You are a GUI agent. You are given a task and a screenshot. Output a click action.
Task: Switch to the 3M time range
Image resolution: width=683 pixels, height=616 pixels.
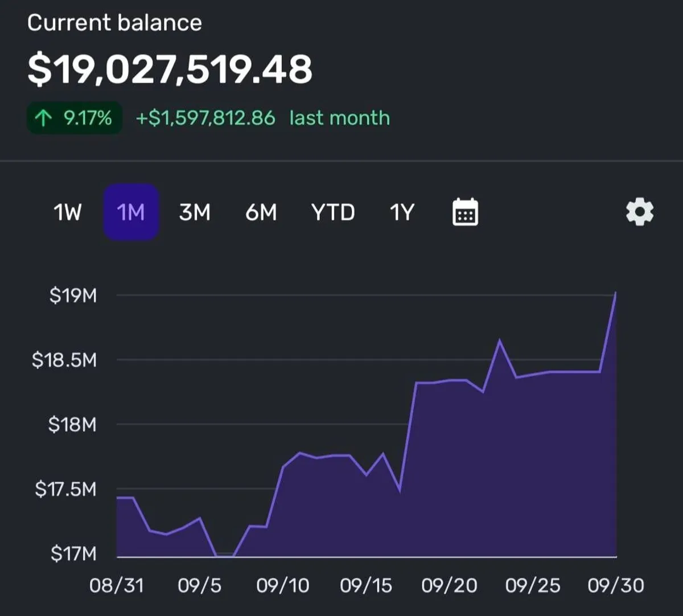(x=195, y=212)
